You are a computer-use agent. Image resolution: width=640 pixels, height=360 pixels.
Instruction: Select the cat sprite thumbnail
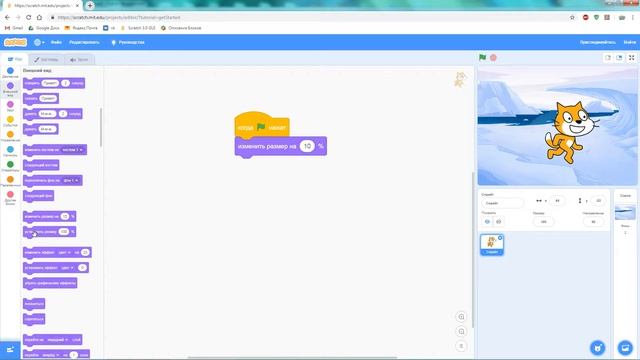coord(491,244)
